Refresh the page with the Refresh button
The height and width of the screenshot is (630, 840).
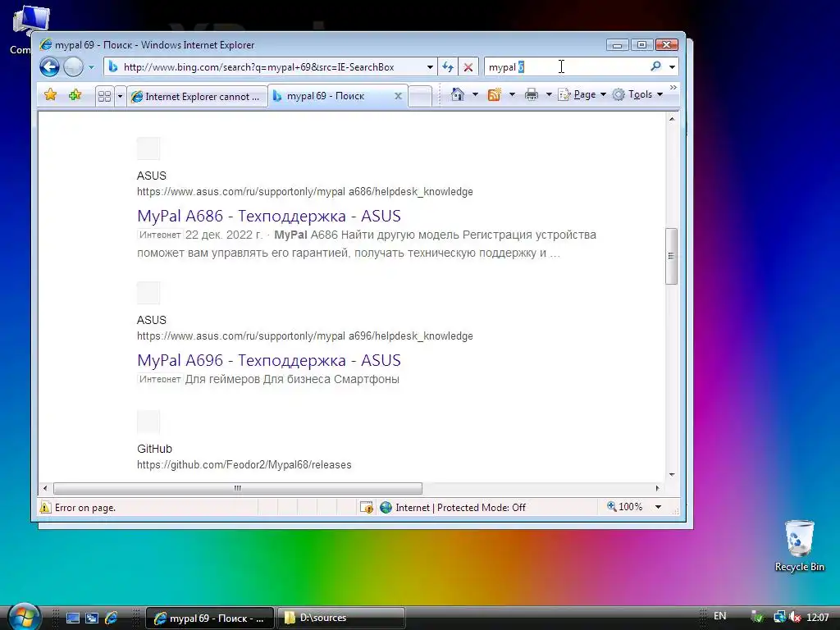(x=448, y=67)
